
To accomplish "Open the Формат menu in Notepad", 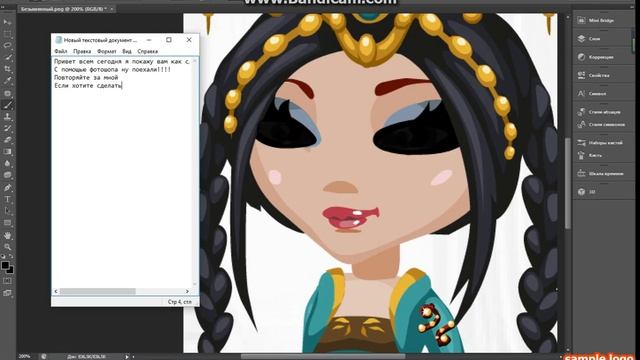I will point(107,51).
